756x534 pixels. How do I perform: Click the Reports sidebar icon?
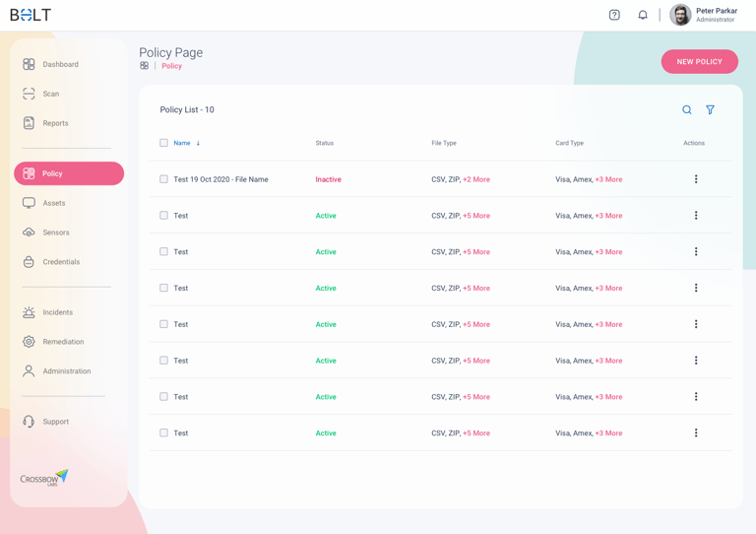(29, 123)
